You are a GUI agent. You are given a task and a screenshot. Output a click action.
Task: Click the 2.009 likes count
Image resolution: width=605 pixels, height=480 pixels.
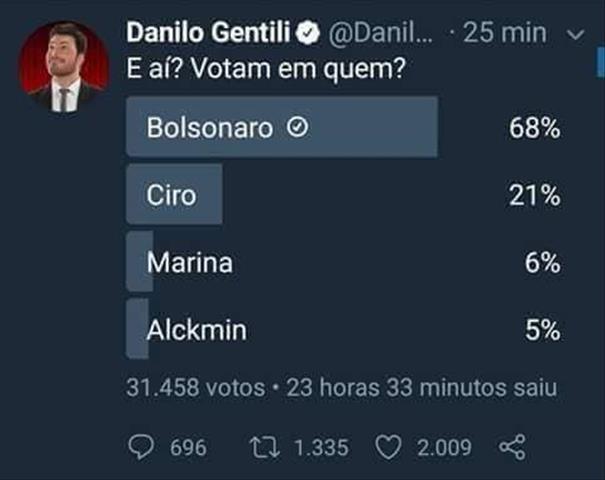click(444, 447)
